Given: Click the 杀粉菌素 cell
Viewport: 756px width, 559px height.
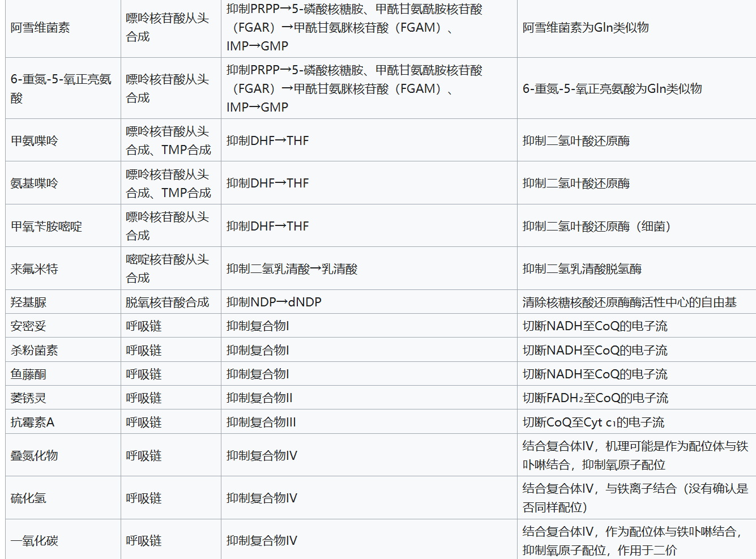Looking at the screenshot, I should point(35,351).
